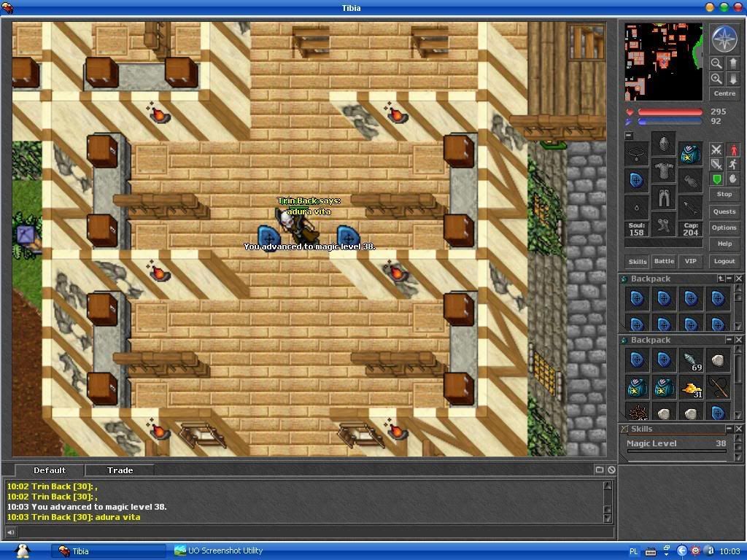
Task: Click the Skills window scroll-up arrow
Action: tap(738, 438)
